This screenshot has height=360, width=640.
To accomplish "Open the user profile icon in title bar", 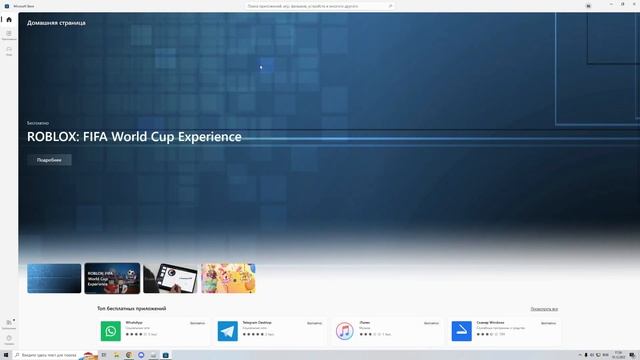I will (588, 6).
